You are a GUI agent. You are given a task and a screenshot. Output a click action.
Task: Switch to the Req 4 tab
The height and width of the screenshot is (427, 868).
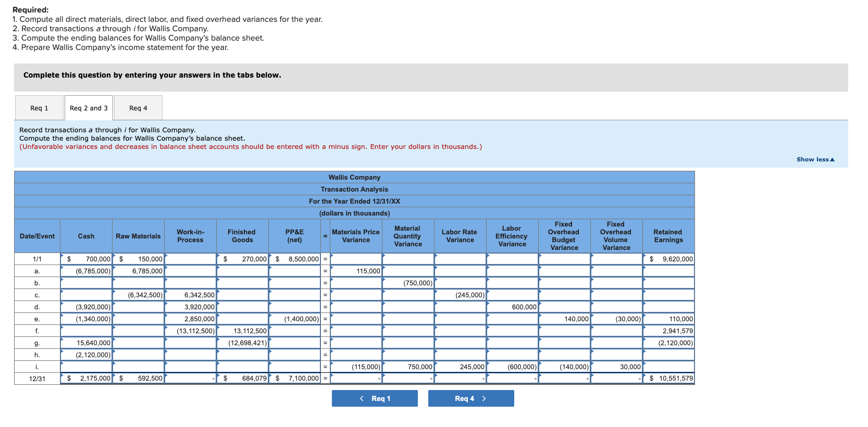point(138,108)
